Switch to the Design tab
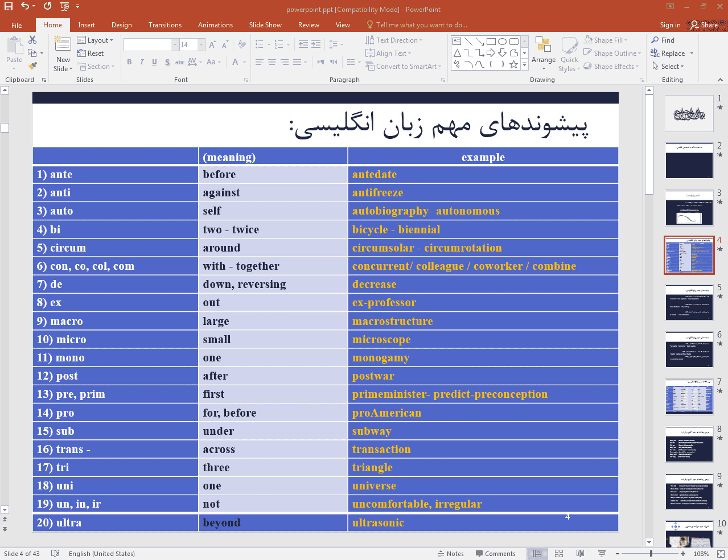 click(121, 25)
